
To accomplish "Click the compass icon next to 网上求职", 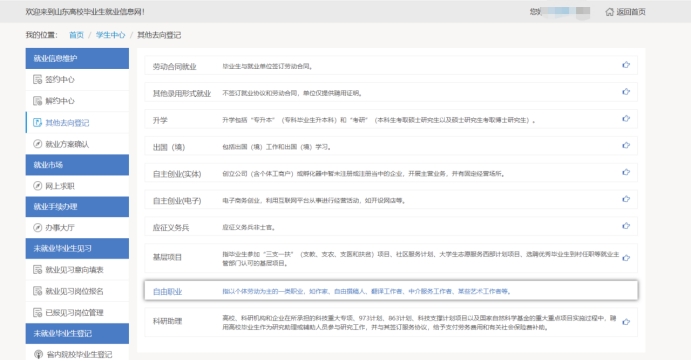I will click(x=38, y=186).
